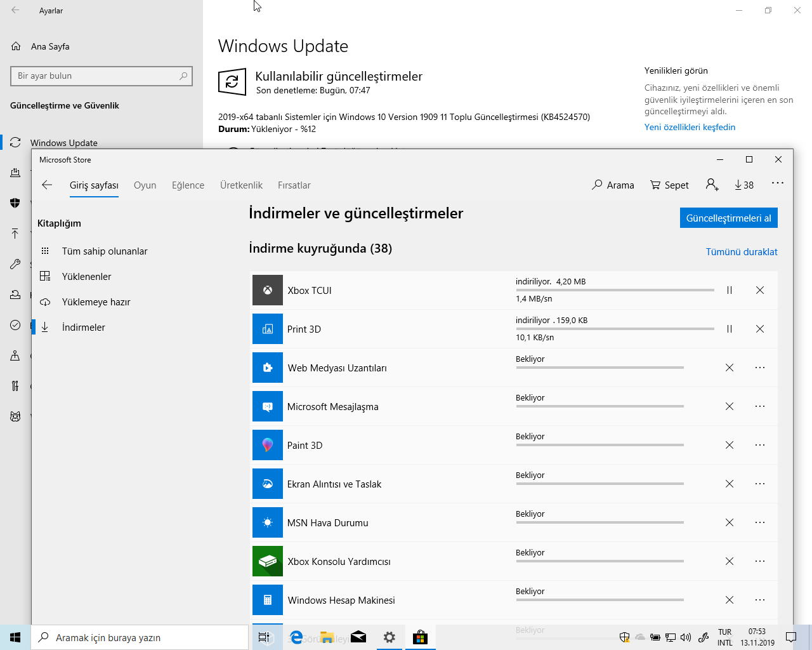Click Xbox Konsolu Yardımcısı app icon
812x650 pixels.
tap(268, 561)
